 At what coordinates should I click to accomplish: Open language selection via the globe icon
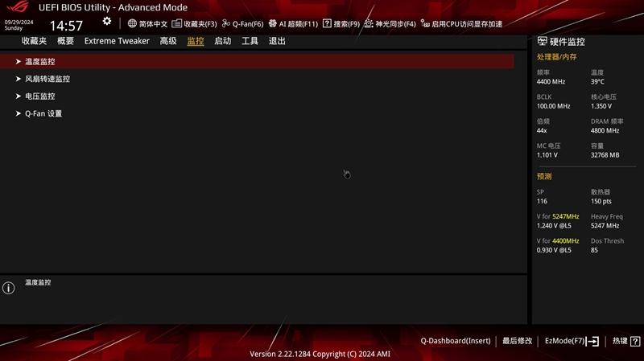click(x=133, y=24)
